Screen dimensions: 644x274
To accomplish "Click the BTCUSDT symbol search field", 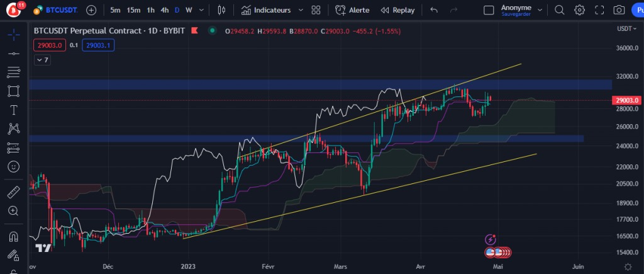I will coord(56,10).
